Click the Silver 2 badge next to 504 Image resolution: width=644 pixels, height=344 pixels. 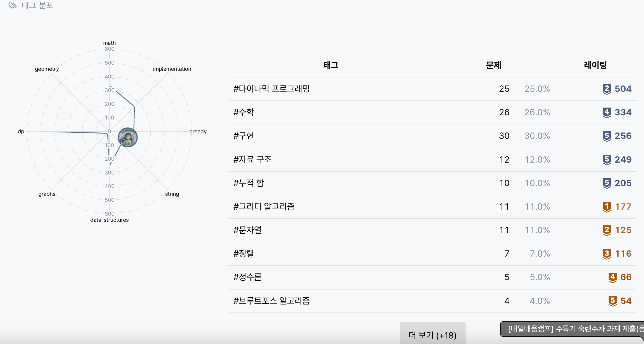[x=607, y=89]
